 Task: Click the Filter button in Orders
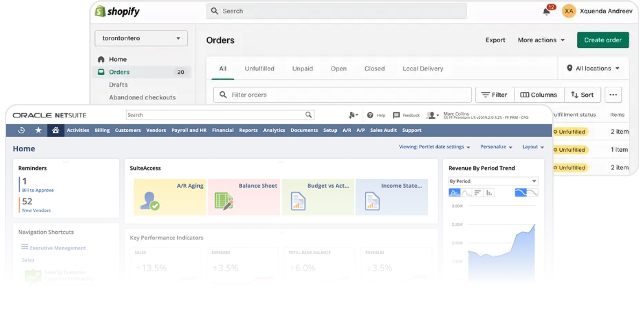(x=495, y=95)
